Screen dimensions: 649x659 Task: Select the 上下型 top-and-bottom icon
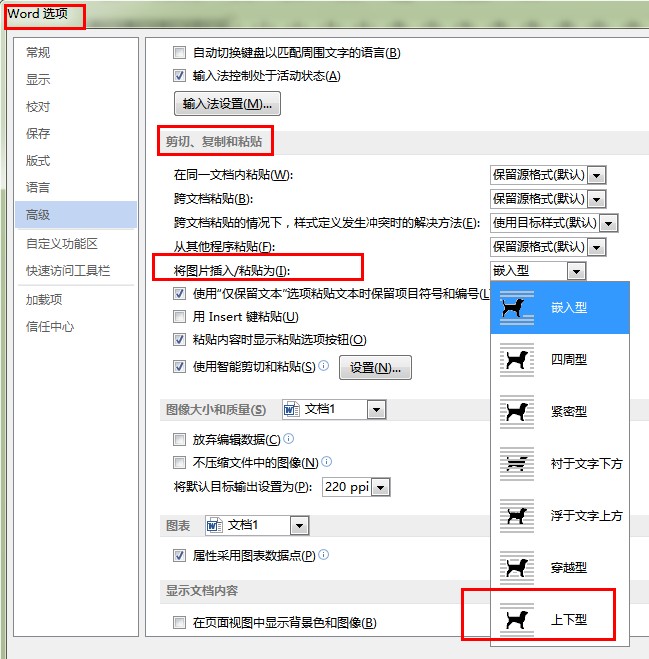click(517, 620)
